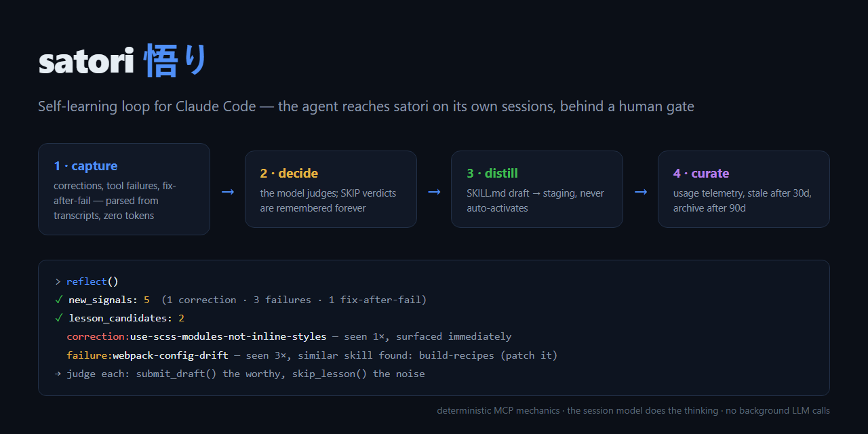The width and height of the screenshot is (868, 434).
Task: Click the 'satori' title word
Action: click(86, 62)
